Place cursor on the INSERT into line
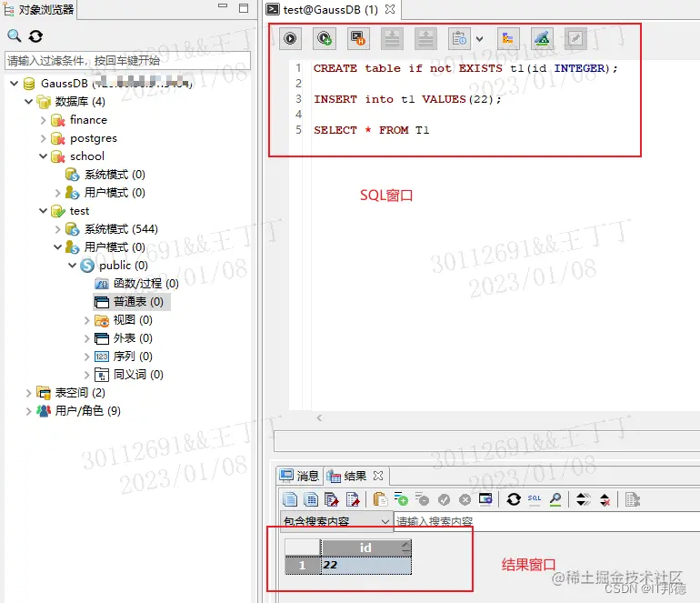This screenshot has height=603, width=700. point(407,99)
